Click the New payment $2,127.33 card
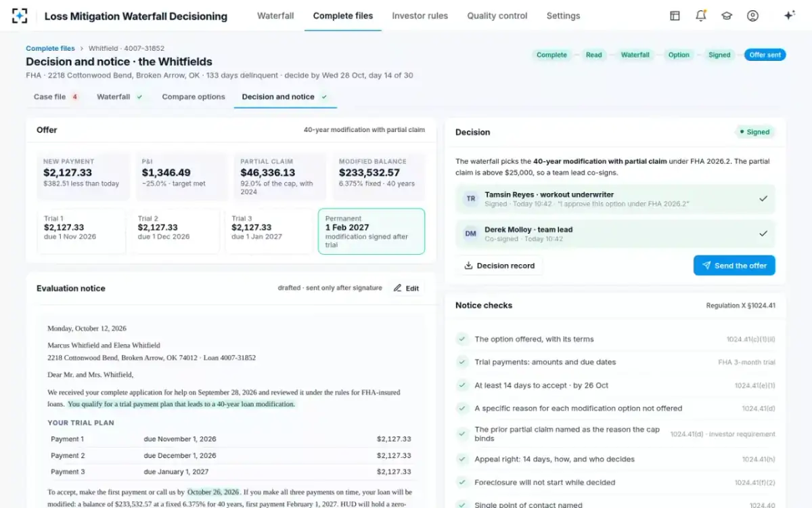This screenshot has height=508, width=812. [x=83, y=177]
